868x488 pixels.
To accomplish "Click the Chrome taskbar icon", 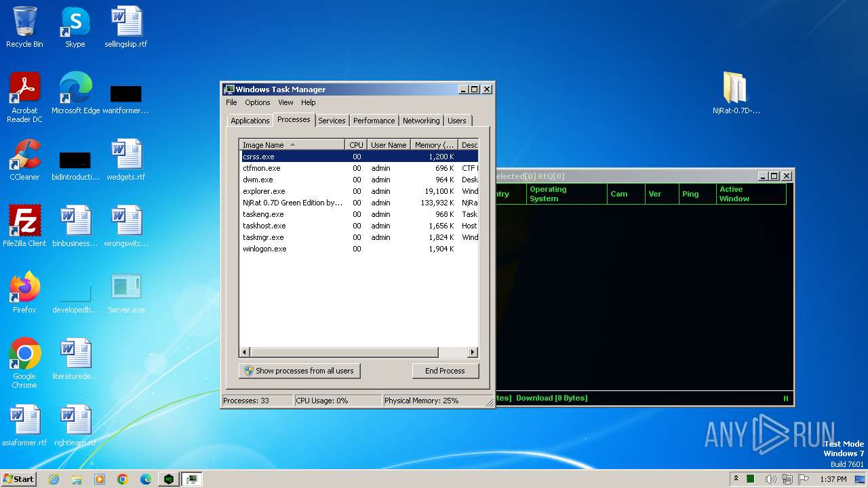I will pyautogui.click(x=123, y=479).
